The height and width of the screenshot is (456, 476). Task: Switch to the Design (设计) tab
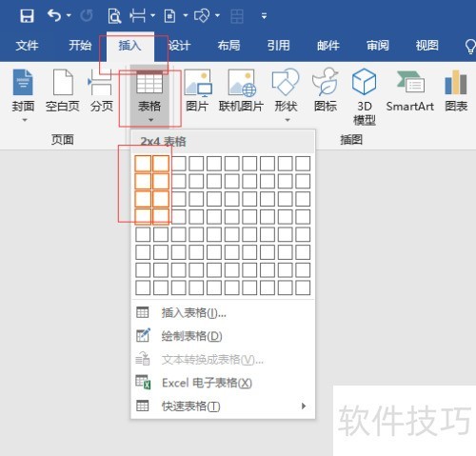[x=179, y=46]
